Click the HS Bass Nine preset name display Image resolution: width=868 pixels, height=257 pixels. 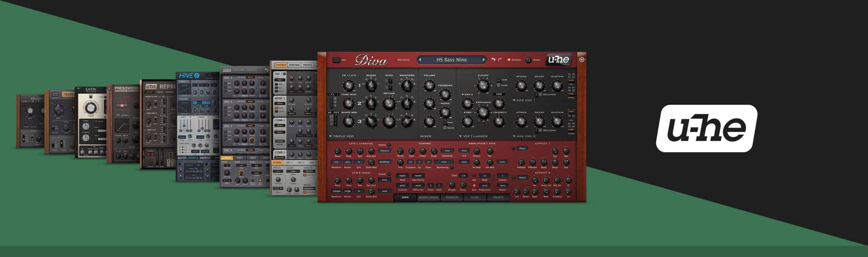click(452, 60)
